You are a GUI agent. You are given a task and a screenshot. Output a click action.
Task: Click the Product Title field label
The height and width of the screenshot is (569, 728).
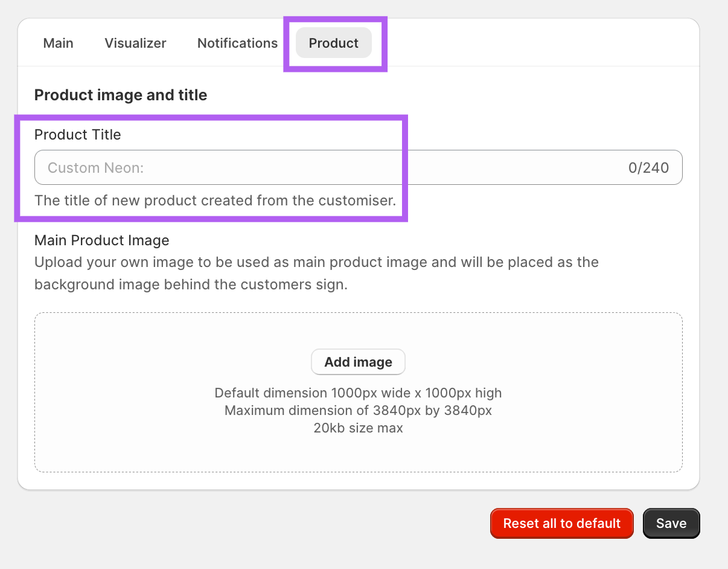pos(77,135)
